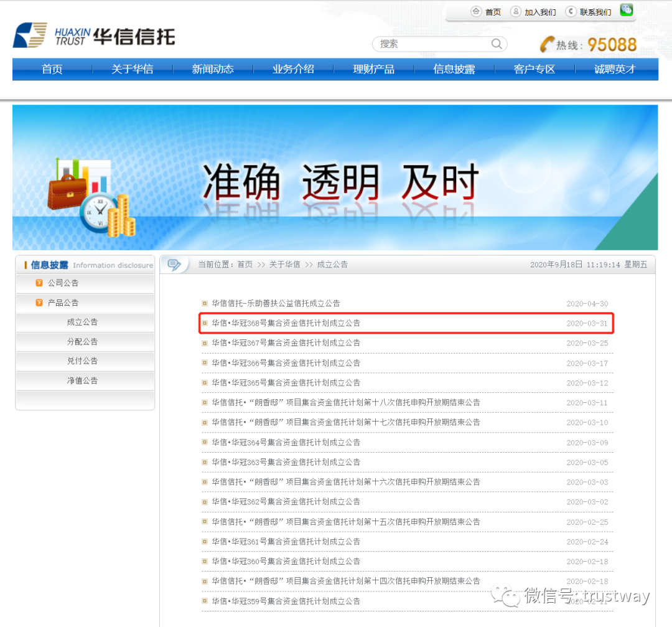Open the 客户专区 navigation menu
This screenshot has width=672, height=627.
[x=534, y=69]
